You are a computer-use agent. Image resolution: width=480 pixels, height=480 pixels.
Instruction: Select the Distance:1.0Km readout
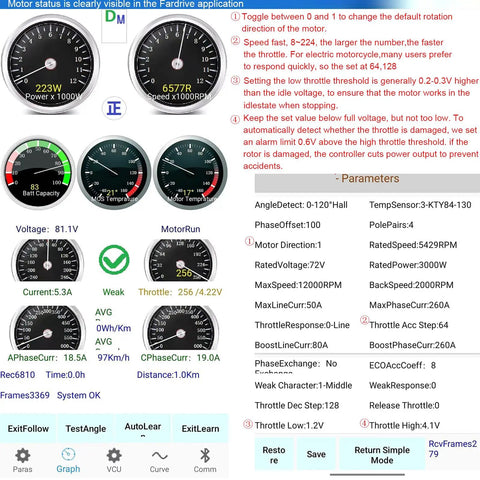[x=168, y=375]
